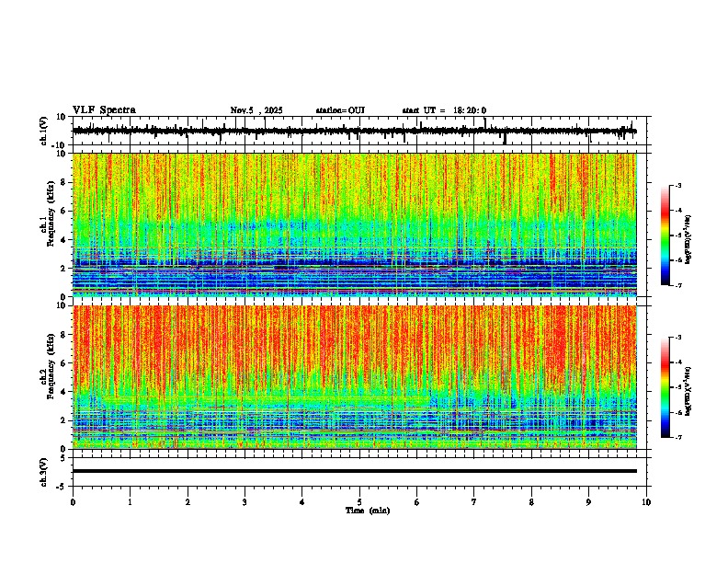This screenshot has height=563, width=728.
Task: Click the "0" tick on the time axis
Action: (73, 502)
